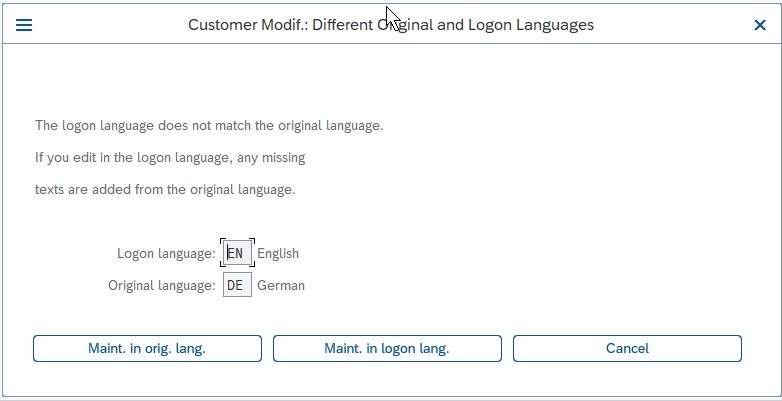Viewport: 782px width, 401px height.
Task: Open the hamburger menu in title bar
Action: [24, 25]
